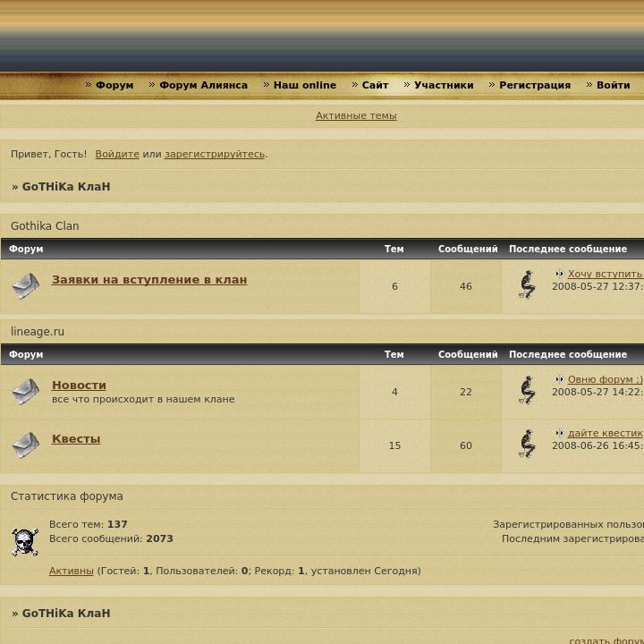Click the Войдите link in the greeting
Image resolution: width=644 pixels, height=644 pixels.
point(117,154)
